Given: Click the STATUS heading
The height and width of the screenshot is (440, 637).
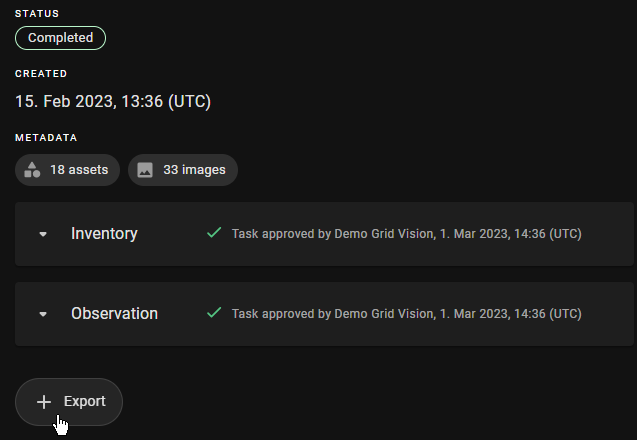Looking at the screenshot, I should coord(36,14).
